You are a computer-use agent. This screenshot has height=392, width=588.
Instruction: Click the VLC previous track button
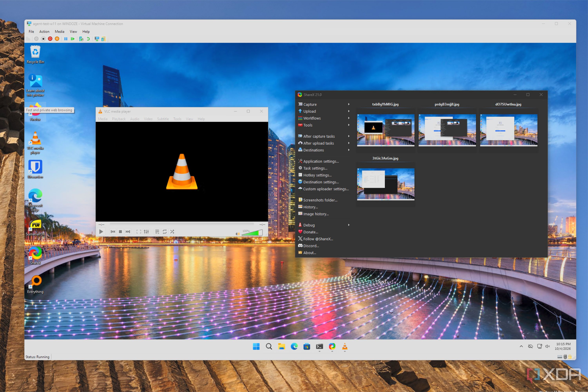113,232
